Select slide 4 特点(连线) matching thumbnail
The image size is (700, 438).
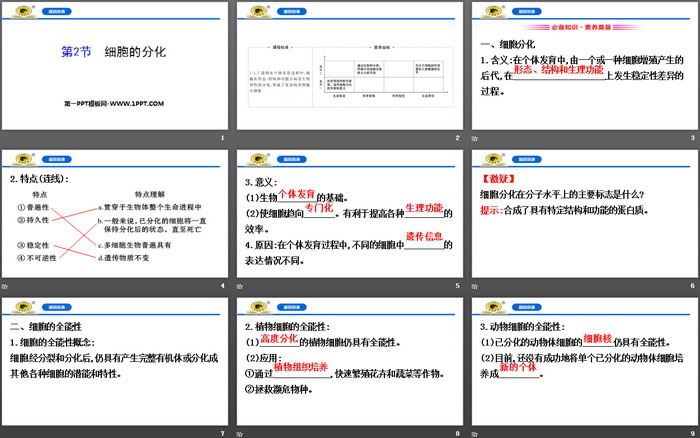(115, 213)
